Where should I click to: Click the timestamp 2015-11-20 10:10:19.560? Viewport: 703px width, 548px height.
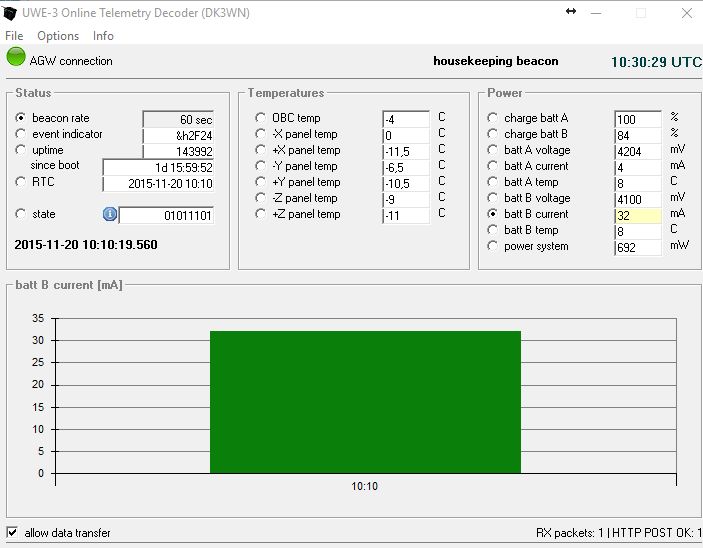pos(86,244)
